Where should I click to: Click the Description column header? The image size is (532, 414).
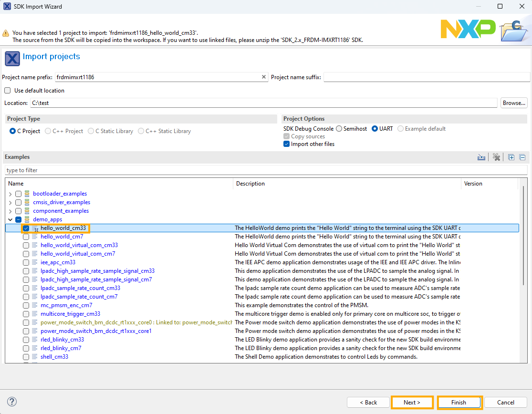click(250, 184)
